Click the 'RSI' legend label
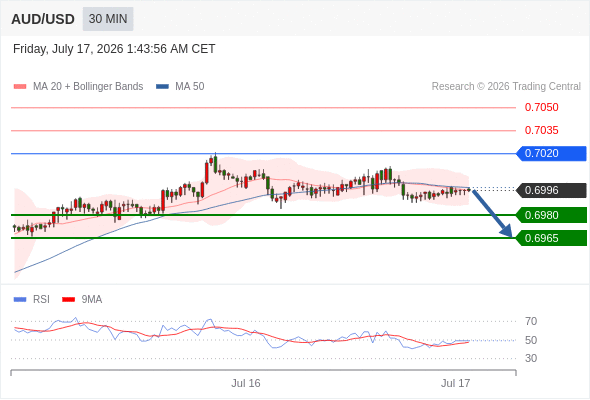Image resolution: width=590 pixels, height=400 pixels. (x=41, y=300)
